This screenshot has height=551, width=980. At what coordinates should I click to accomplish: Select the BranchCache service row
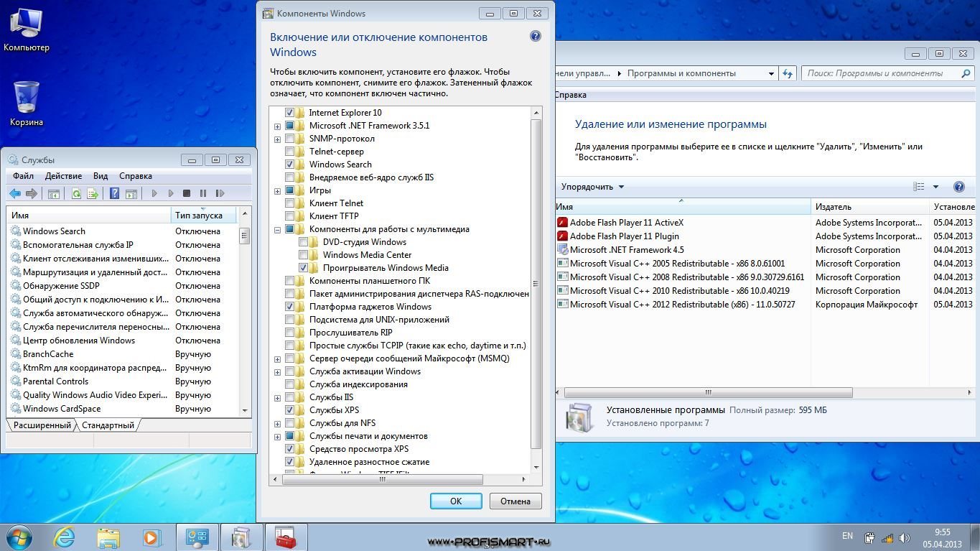[x=123, y=354]
